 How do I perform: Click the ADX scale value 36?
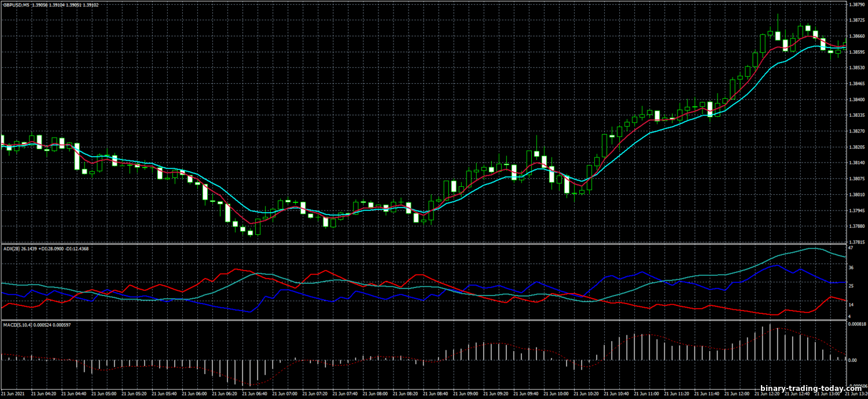pos(851,268)
